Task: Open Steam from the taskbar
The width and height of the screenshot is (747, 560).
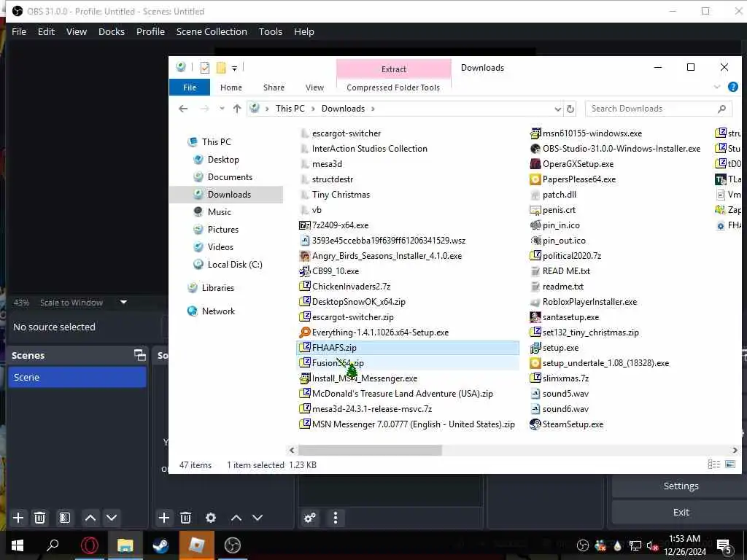Action: pyautogui.click(x=160, y=545)
